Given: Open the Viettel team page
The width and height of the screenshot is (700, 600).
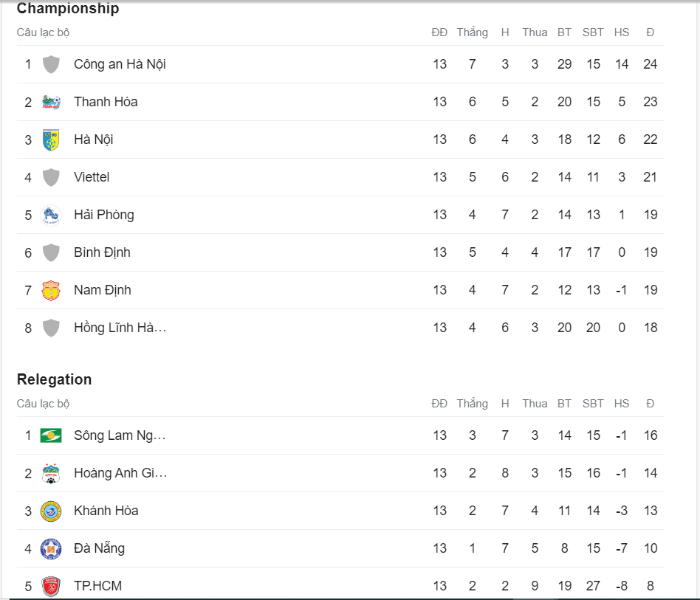Looking at the screenshot, I should (92, 177).
